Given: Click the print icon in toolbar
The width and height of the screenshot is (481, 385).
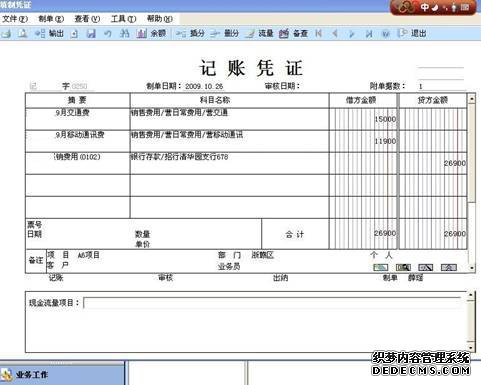Looking at the screenshot, I should pyautogui.click(x=6, y=33).
